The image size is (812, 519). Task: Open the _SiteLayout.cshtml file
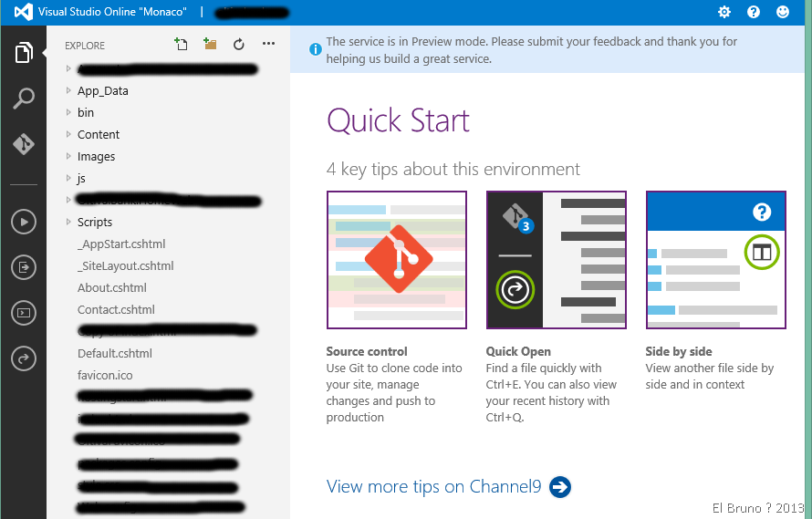125,266
